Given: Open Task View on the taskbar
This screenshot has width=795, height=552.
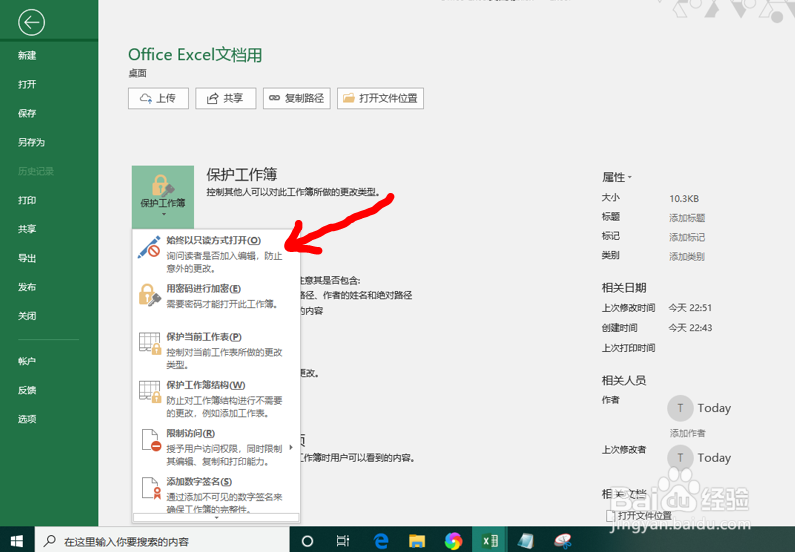Looking at the screenshot, I should [343, 541].
